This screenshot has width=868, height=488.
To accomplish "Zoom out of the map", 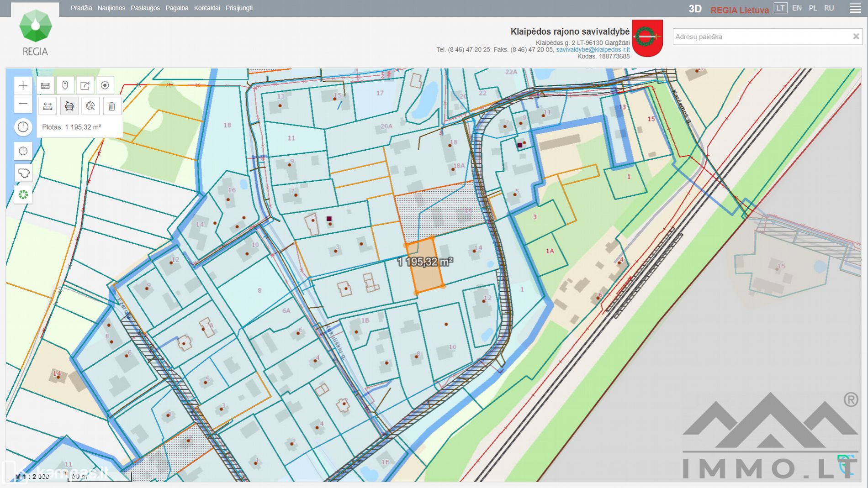I will click(23, 104).
